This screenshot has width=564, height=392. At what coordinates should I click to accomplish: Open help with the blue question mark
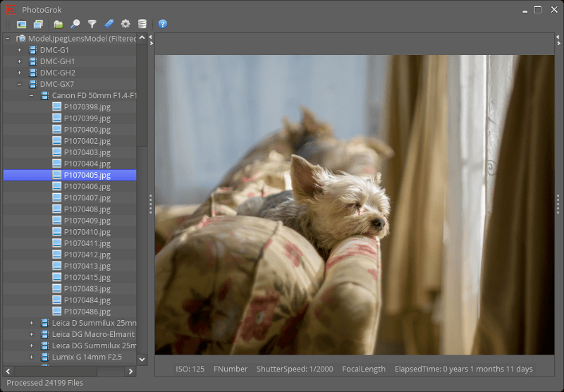coord(163,24)
